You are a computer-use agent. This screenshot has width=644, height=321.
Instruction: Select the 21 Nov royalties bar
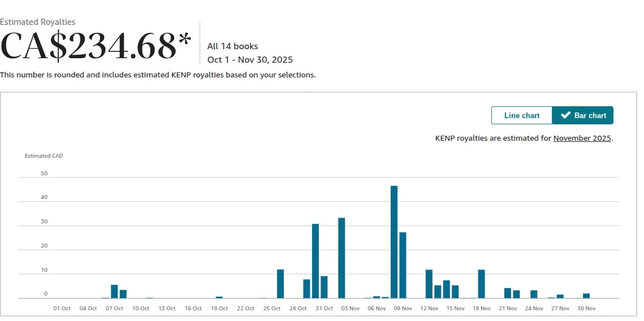pyautogui.click(x=508, y=293)
